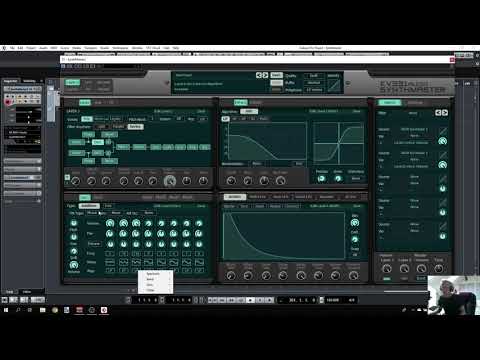480x360 pixels.
Task: Open the Distortion type dropdown
Action: click(x=356, y=178)
